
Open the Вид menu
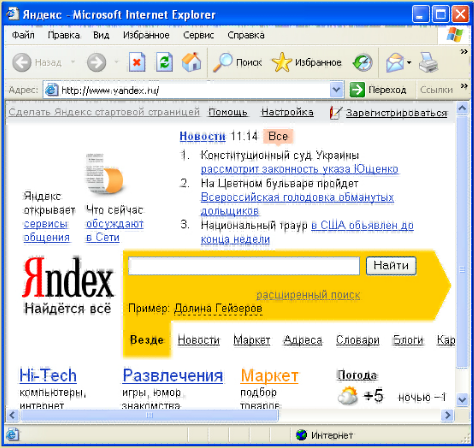coord(101,35)
